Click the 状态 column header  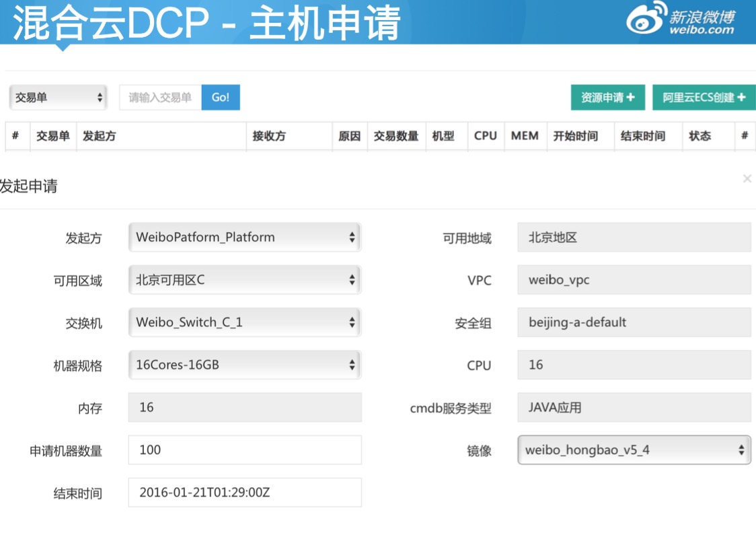pyautogui.click(x=700, y=135)
